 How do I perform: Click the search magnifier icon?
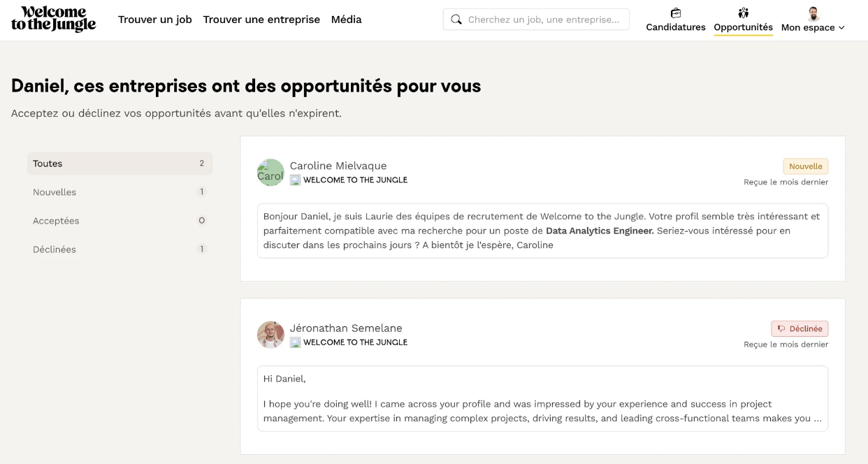[x=456, y=20]
